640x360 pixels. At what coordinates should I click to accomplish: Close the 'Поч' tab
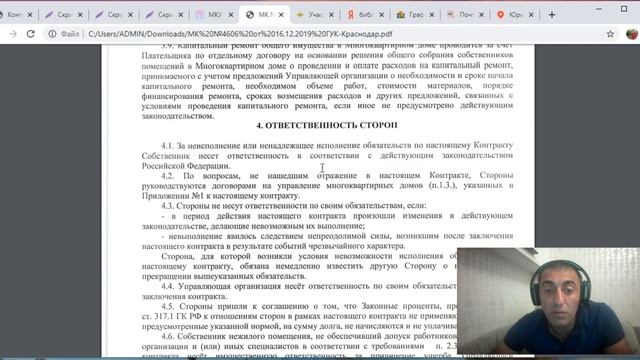(x=481, y=15)
